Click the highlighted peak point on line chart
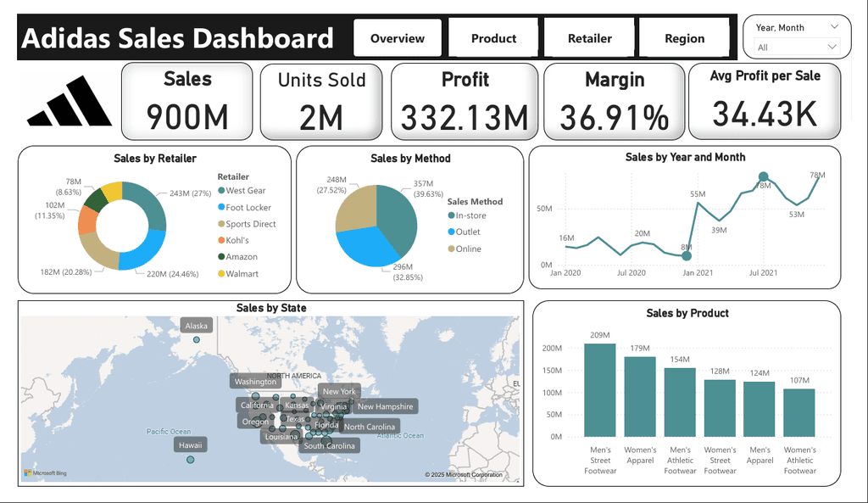The width and height of the screenshot is (868, 503). coord(764,176)
